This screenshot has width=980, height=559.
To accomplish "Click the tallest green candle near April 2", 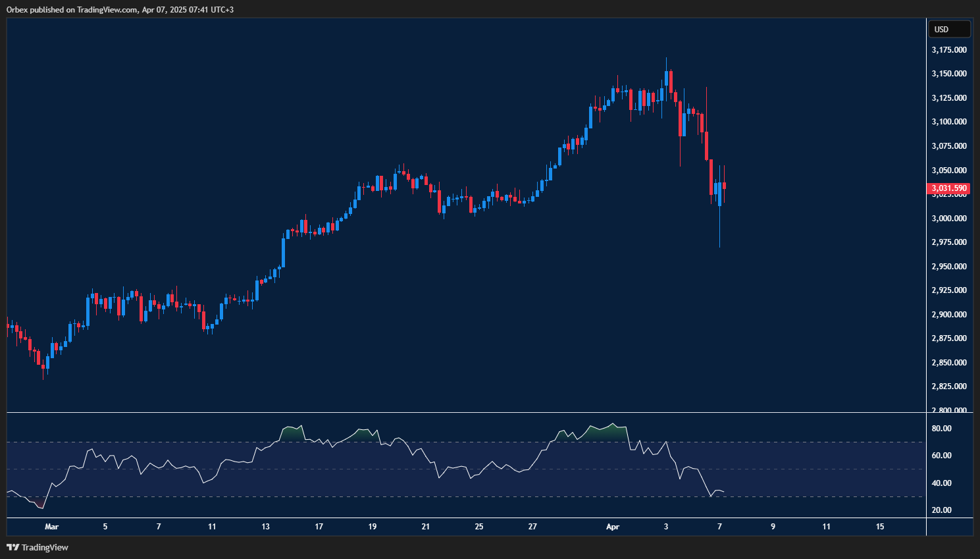I will pos(665,79).
